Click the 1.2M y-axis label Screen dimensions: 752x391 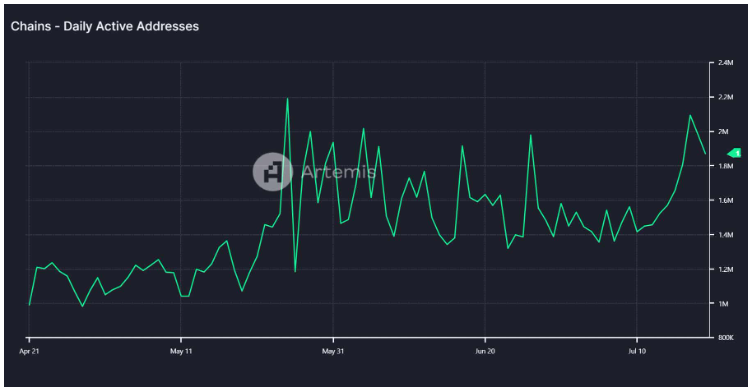click(726, 269)
